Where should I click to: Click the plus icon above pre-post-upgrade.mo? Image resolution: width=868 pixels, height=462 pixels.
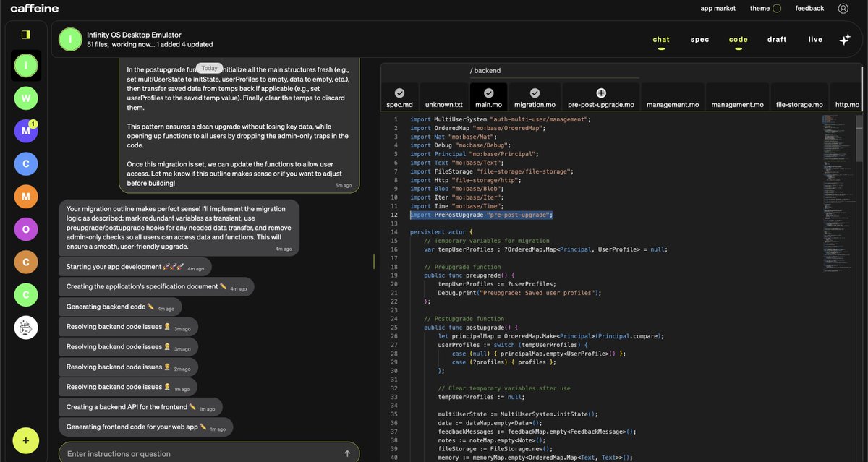point(601,93)
